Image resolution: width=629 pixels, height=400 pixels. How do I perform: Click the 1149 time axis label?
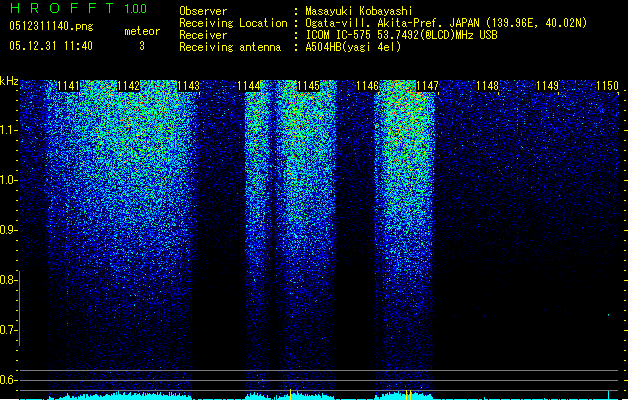pyautogui.click(x=548, y=86)
